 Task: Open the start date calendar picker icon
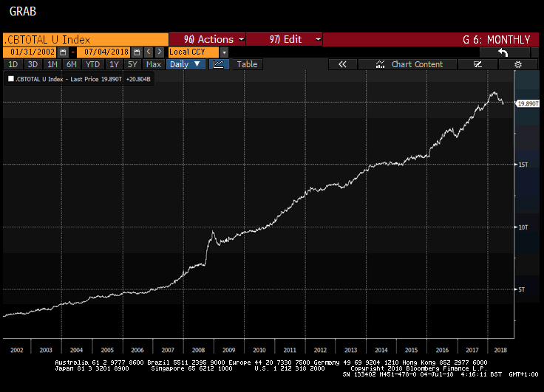(63, 52)
